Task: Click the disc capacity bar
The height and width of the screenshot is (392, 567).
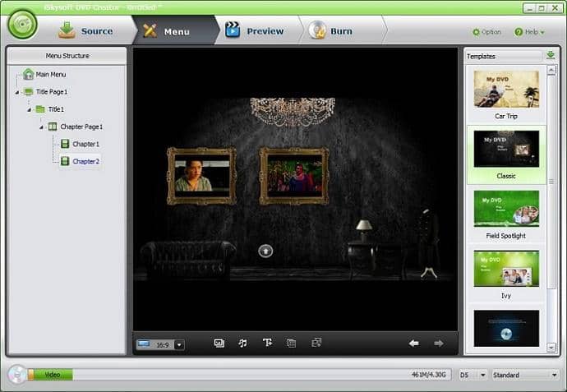Action: (239, 375)
